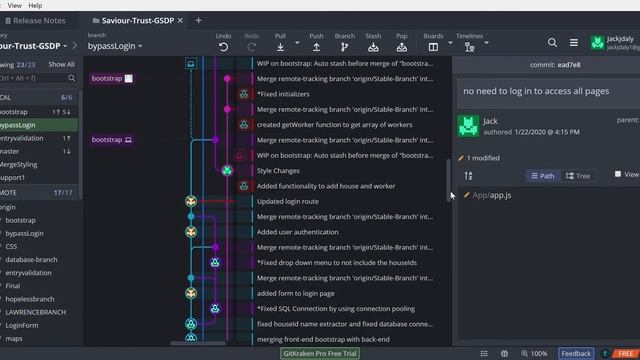Screen dimensions: 640x360
Task: Click the graph vertical scrollbar
Action: (449, 180)
